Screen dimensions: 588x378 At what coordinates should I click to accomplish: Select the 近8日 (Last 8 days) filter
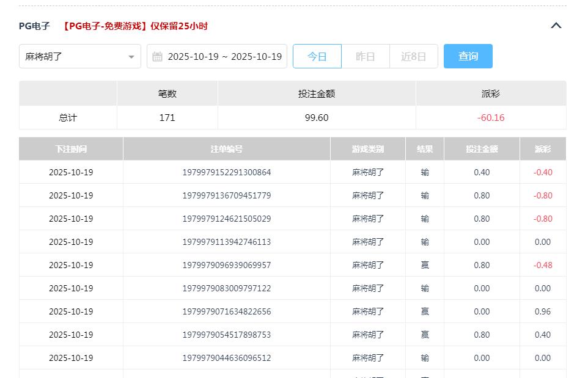(413, 56)
